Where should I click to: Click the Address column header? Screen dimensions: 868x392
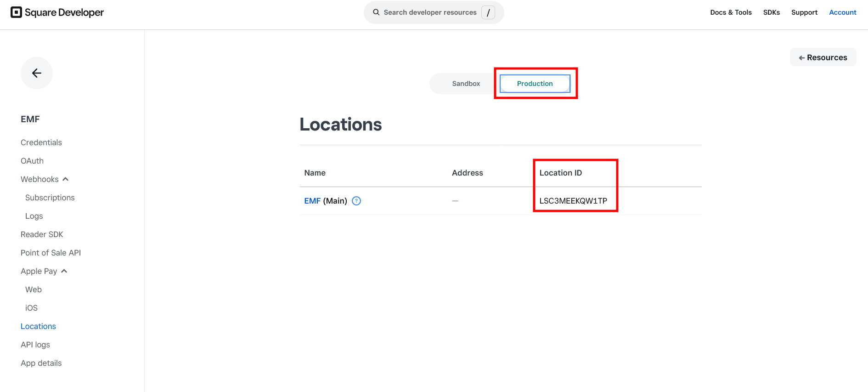point(467,173)
